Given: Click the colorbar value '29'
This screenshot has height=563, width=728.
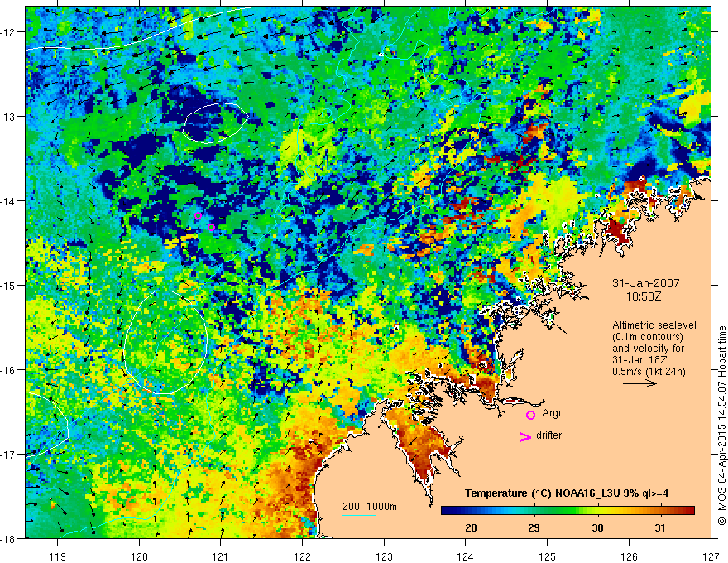Looking at the screenshot, I should click(534, 528).
